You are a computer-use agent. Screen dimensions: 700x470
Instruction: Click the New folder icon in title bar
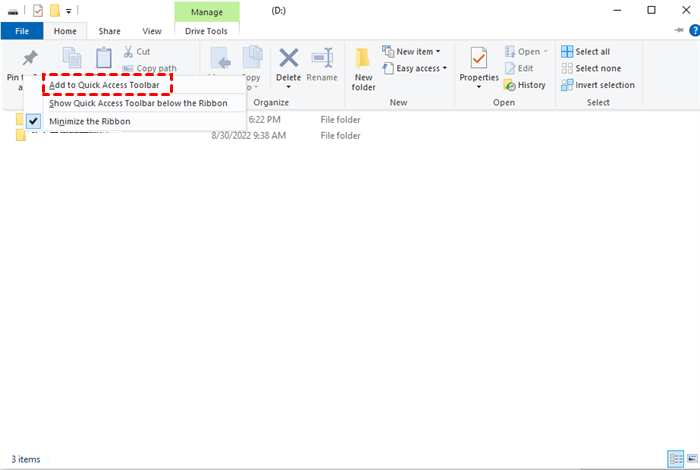(54, 10)
